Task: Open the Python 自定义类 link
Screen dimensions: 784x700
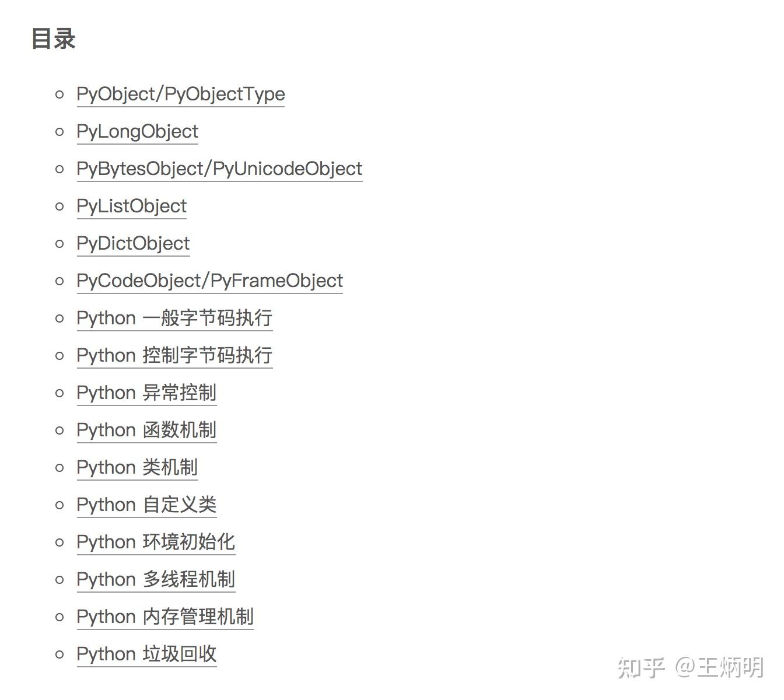Action: (146, 505)
